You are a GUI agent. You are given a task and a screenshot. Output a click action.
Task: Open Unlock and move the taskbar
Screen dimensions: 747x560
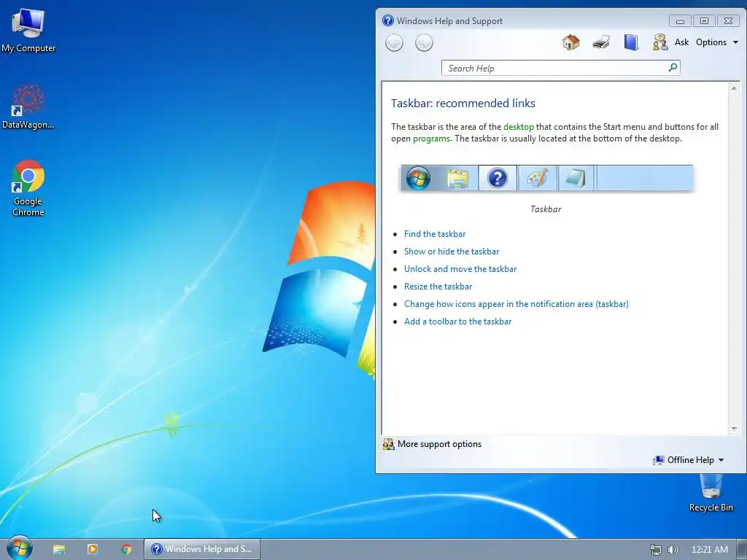point(460,269)
